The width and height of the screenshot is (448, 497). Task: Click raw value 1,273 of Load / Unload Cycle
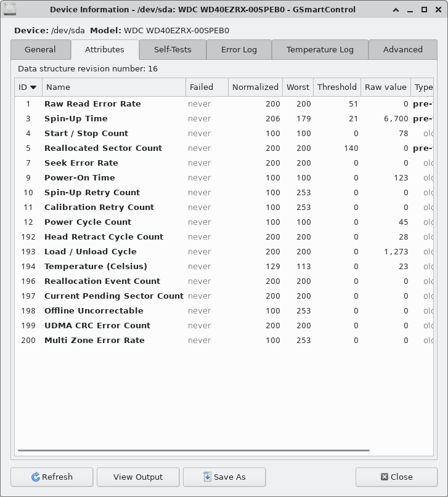(396, 252)
